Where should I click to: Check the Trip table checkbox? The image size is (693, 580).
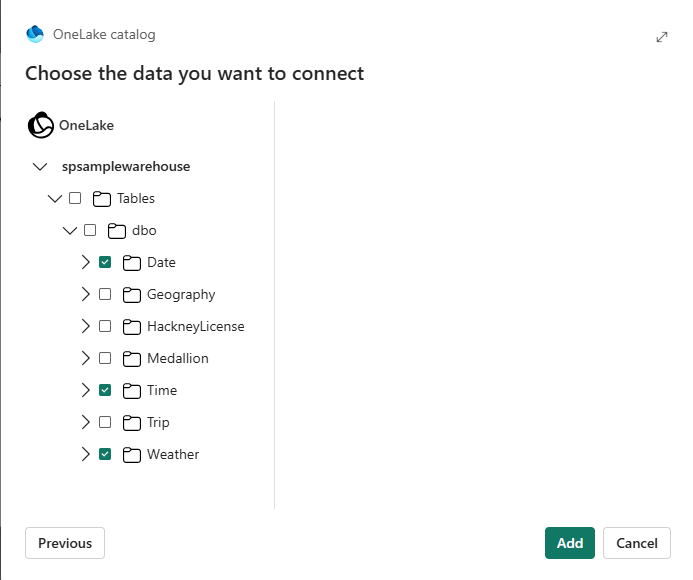click(x=105, y=422)
